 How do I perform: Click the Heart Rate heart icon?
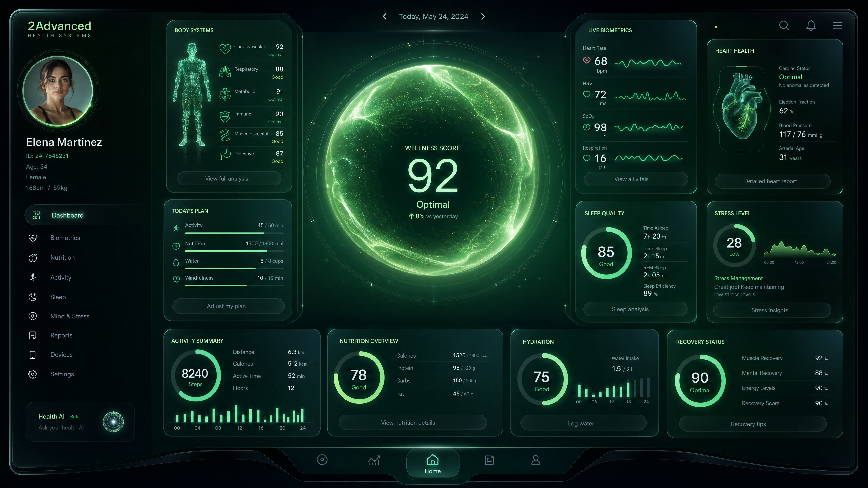587,61
